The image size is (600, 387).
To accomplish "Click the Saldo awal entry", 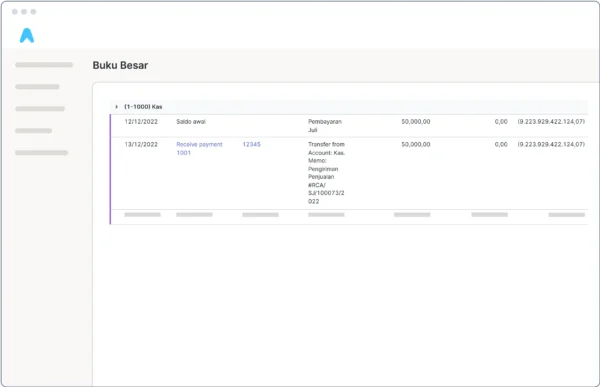I will [191, 122].
